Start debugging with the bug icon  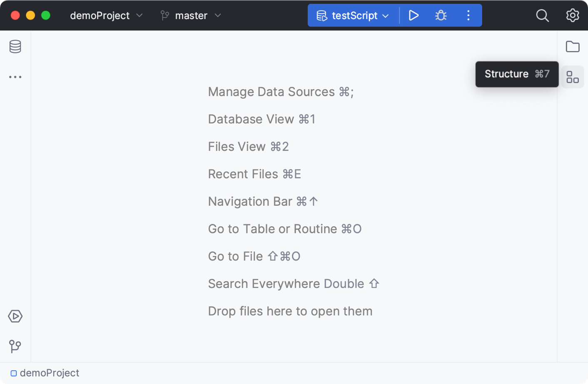(441, 15)
